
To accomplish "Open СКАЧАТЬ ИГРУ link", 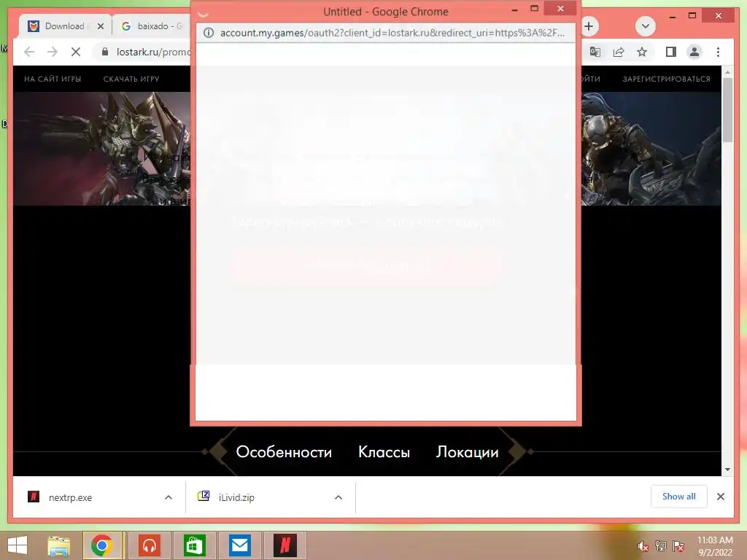I will tap(131, 79).
